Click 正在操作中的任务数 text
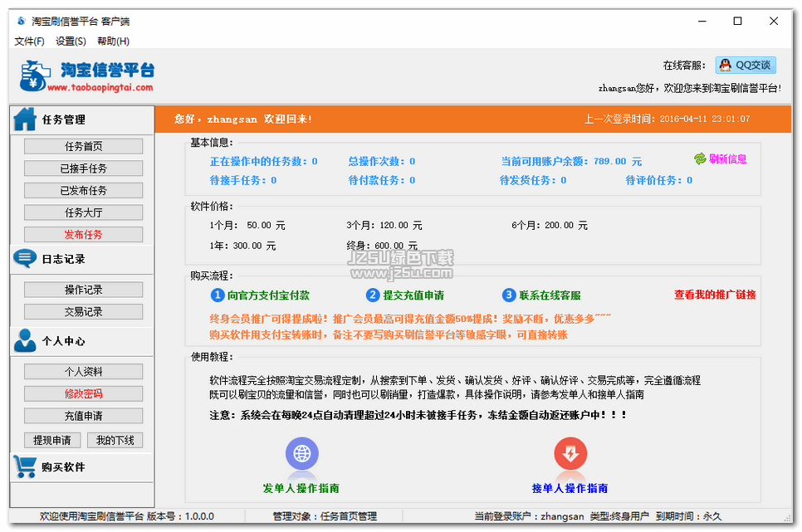This screenshot has height=532, width=802. click(x=263, y=161)
